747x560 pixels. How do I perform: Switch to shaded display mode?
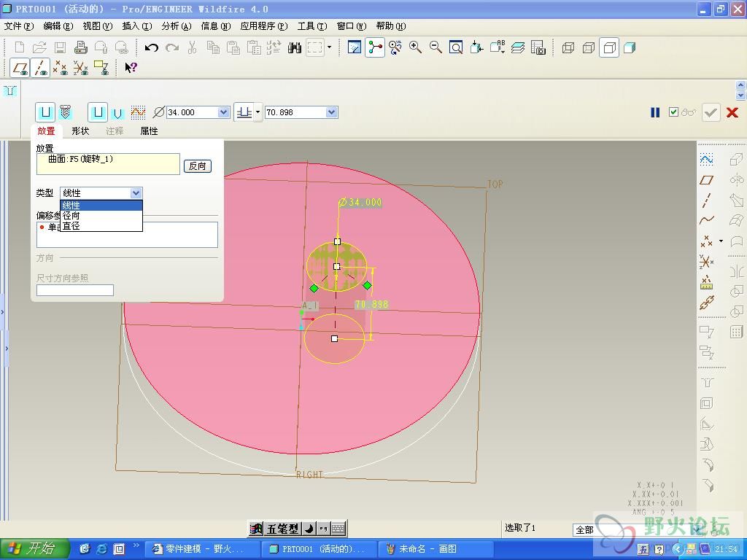point(630,47)
